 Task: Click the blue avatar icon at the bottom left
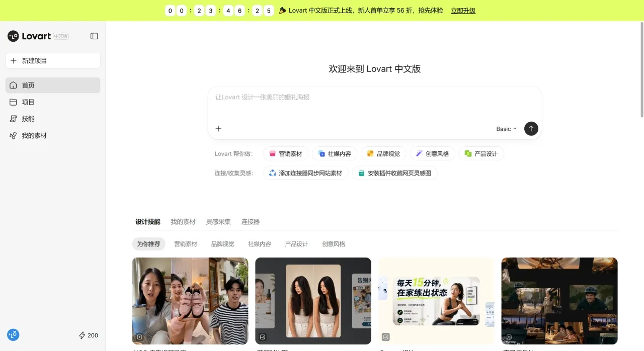click(x=13, y=335)
